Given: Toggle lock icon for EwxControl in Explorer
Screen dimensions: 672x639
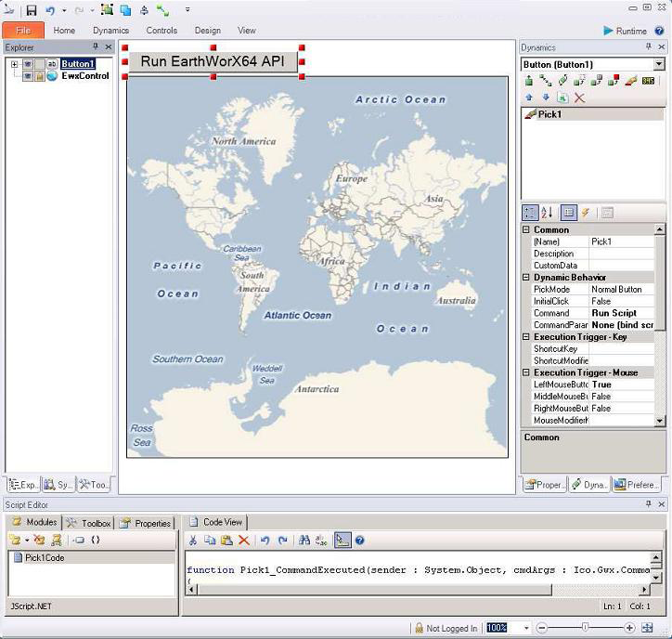Looking at the screenshot, I should coord(40,76).
